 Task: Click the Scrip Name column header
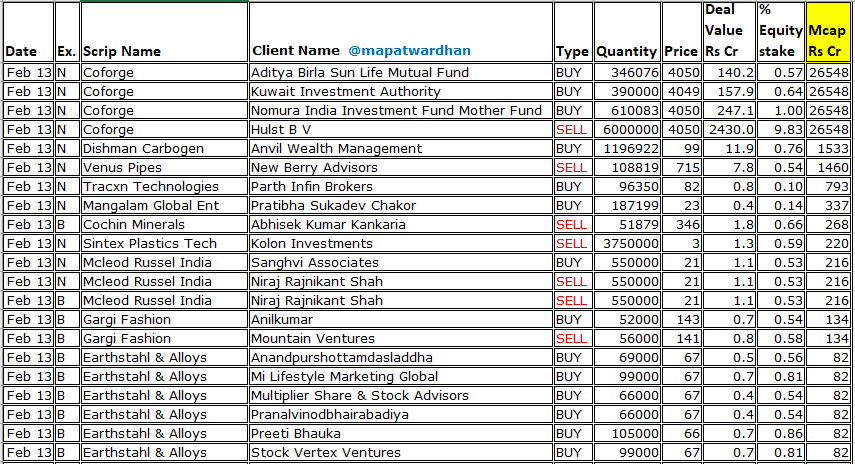click(x=164, y=32)
